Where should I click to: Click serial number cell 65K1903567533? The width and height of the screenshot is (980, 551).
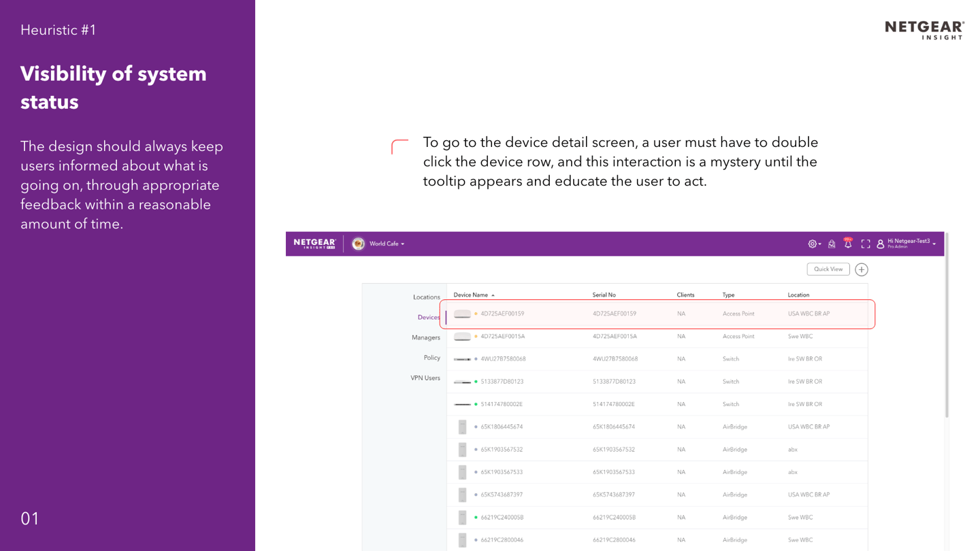(x=614, y=472)
